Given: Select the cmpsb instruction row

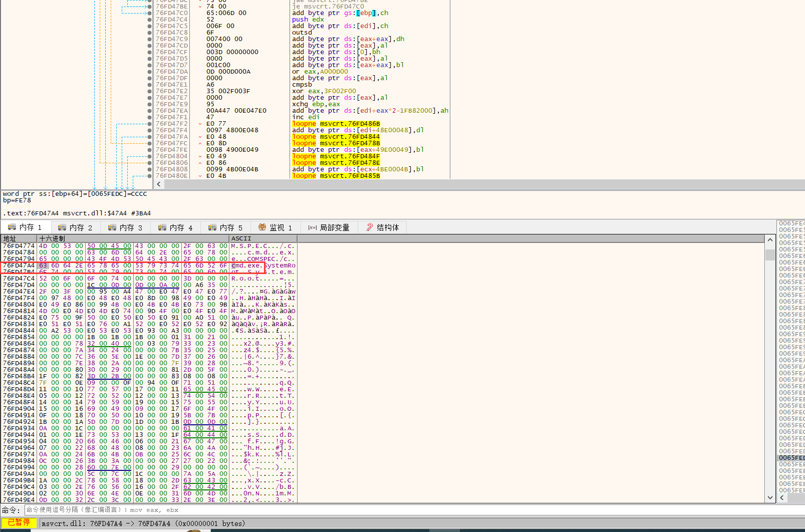Looking at the screenshot, I should pos(302,85).
